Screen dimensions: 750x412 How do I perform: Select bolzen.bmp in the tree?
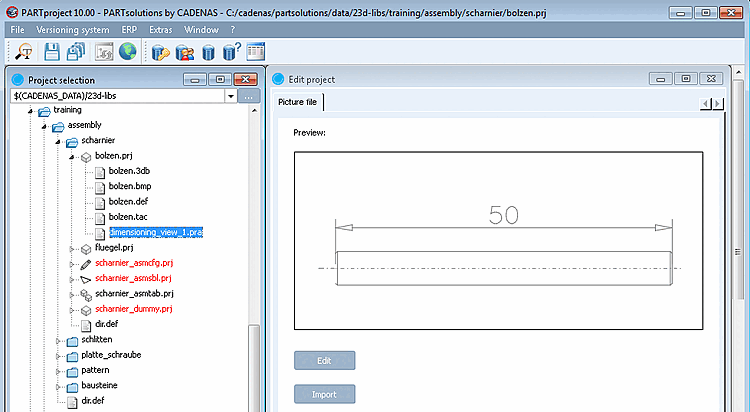point(130,186)
